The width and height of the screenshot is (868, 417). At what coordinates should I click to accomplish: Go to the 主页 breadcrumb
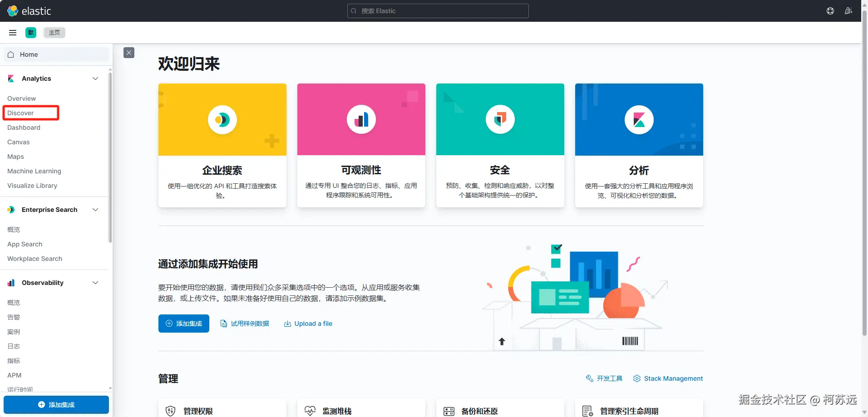(54, 33)
